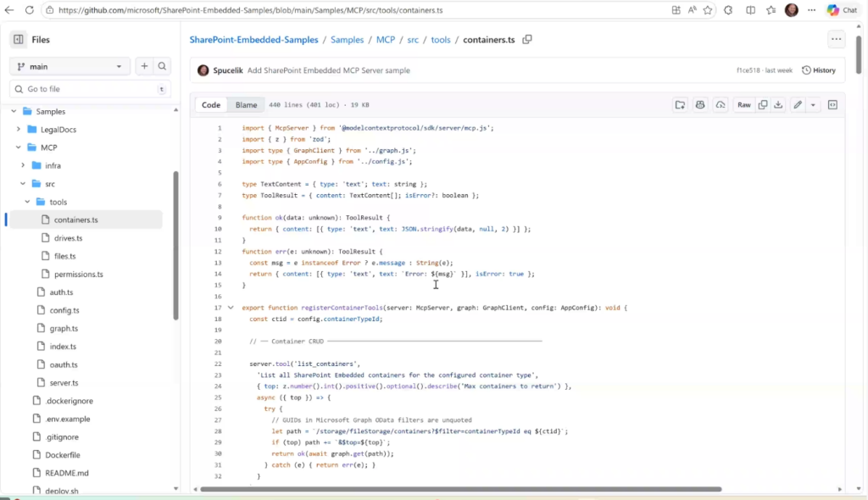
Task: Collapse the MCP folder in tree
Action: [19, 147]
